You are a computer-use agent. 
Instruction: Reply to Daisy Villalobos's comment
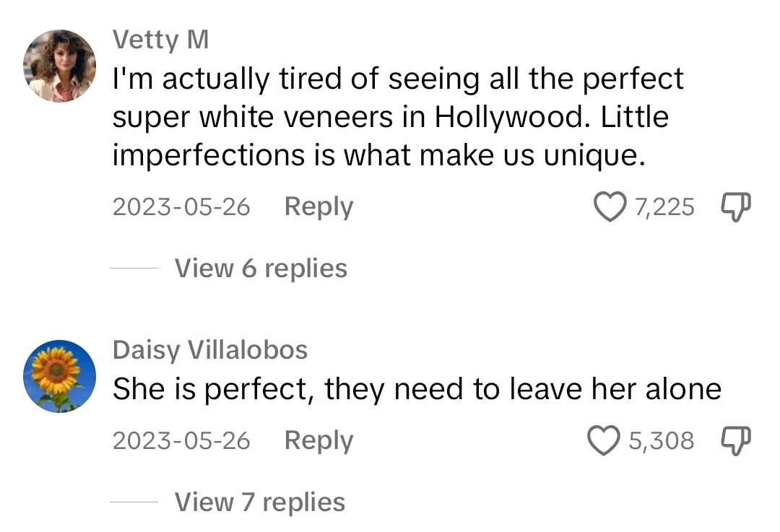click(x=318, y=440)
